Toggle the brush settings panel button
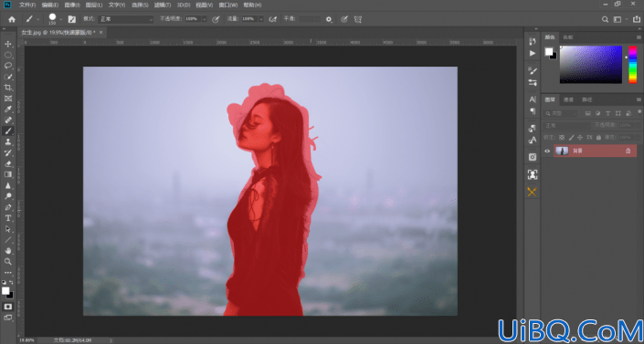Image resolution: width=644 pixels, height=344 pixels. [72, 19]
